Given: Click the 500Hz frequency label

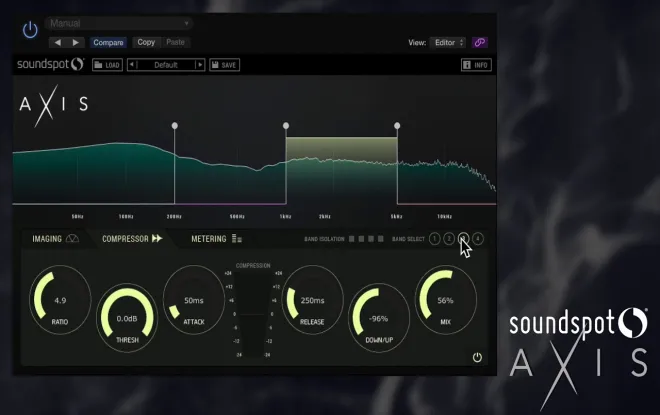Looking at the screenshot, I should point(237,216).
